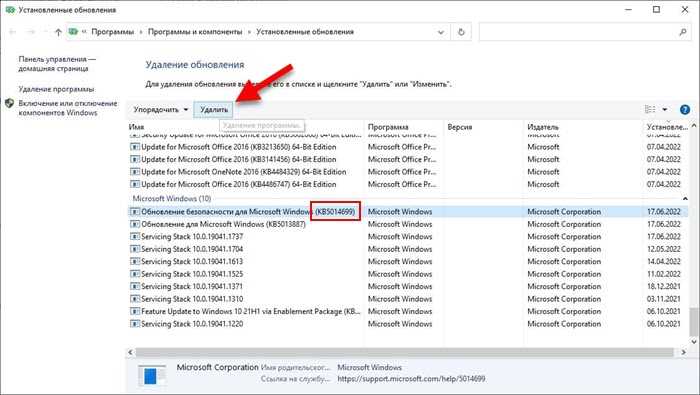Open recent locations dropdown near navigation arrows

45,32
